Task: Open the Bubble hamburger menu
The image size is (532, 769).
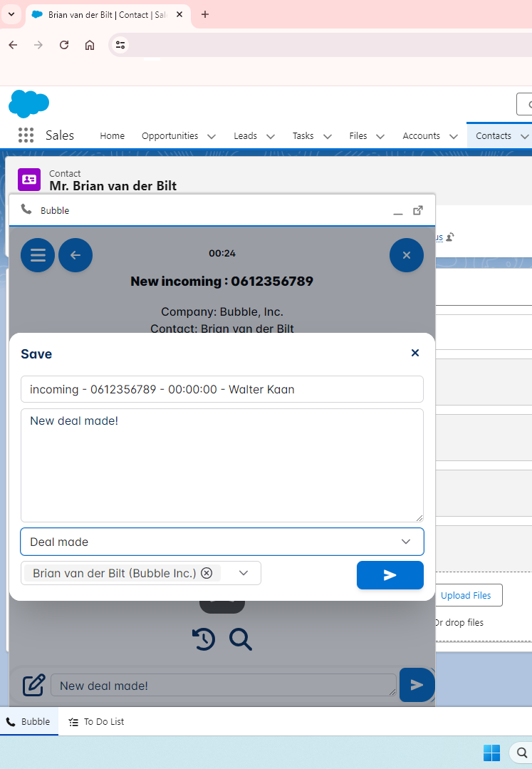Action: point(38,255)
